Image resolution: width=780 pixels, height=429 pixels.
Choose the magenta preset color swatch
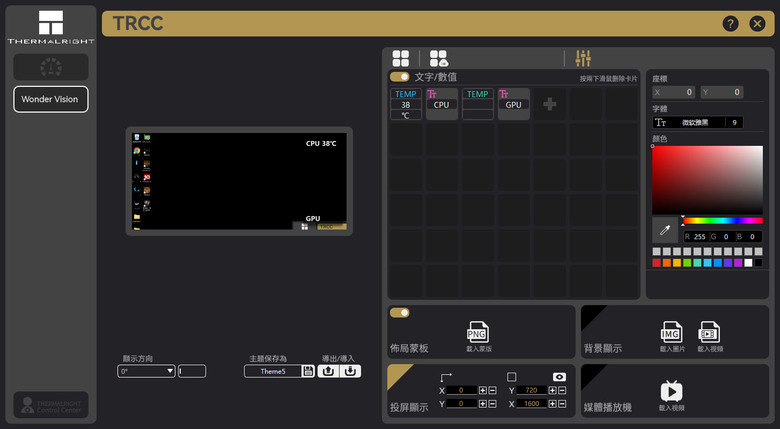(x=738, y=263)
